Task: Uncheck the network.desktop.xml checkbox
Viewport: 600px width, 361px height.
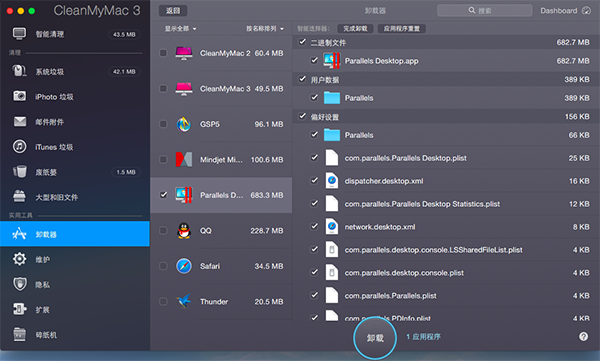Action: click(x=314, y=227)
